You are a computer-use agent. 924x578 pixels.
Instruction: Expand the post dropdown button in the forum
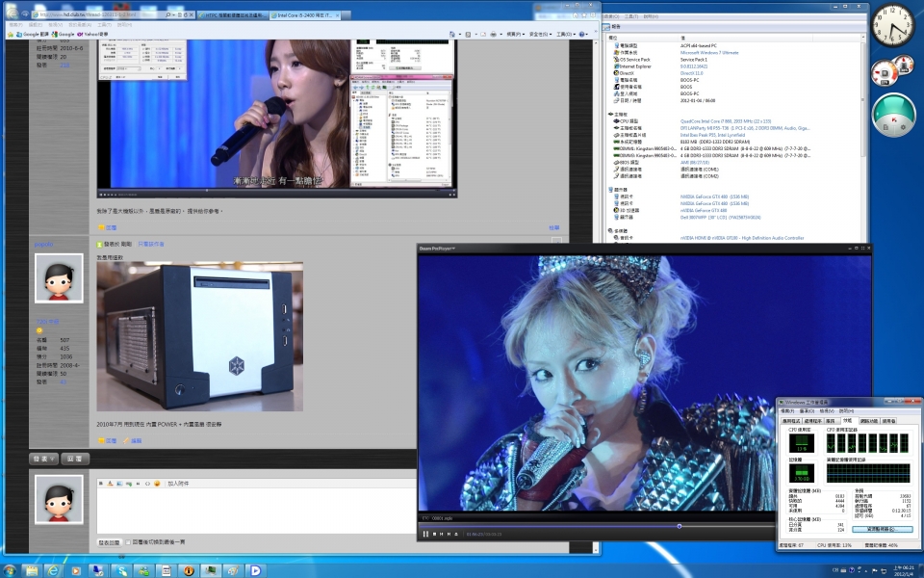pos(45,459)
